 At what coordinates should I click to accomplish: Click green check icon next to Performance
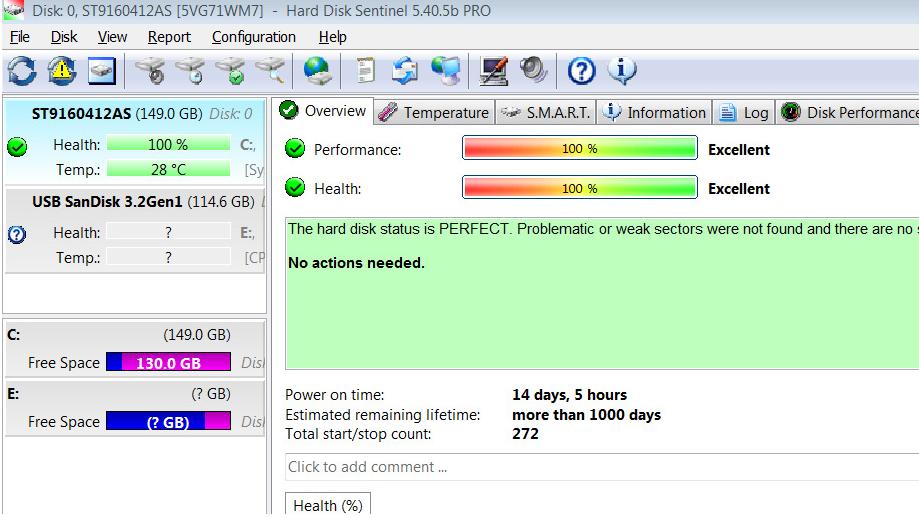click(295, 148)
